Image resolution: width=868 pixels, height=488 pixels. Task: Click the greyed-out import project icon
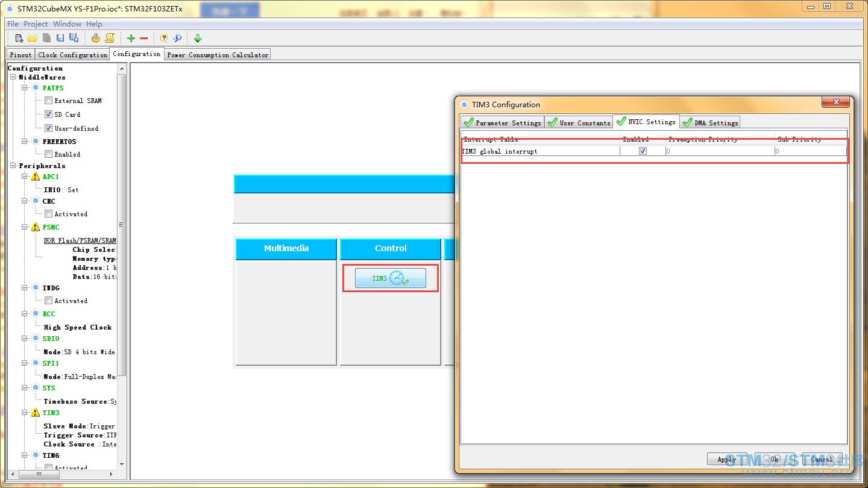click(x=46, y=38)
